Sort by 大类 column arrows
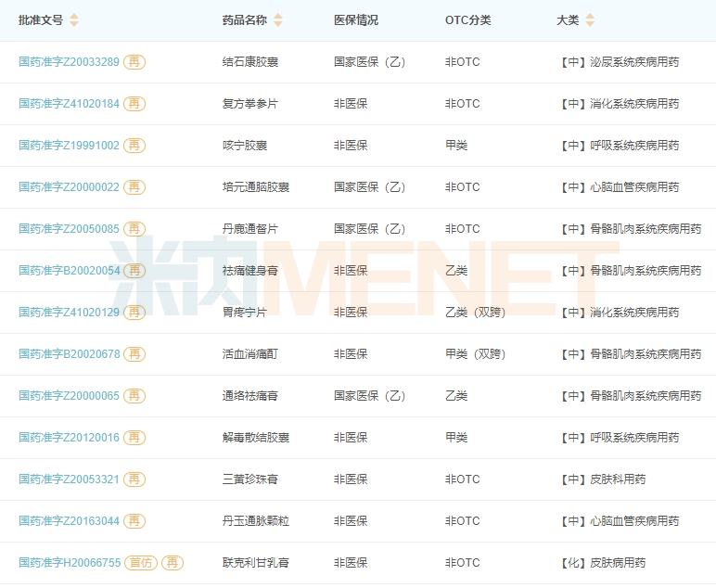This screenshot has height=588, width=716. (590, 20)
